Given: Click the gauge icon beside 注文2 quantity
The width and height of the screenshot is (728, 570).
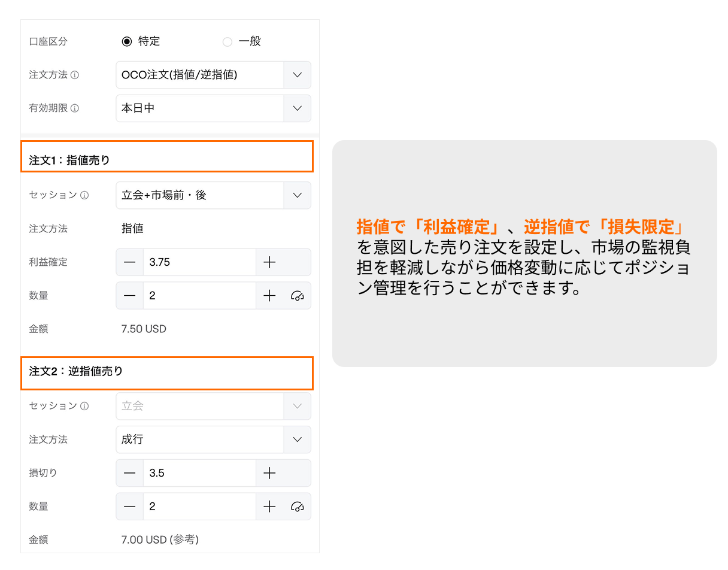Looking at the screenshot, I should [298, 506].
